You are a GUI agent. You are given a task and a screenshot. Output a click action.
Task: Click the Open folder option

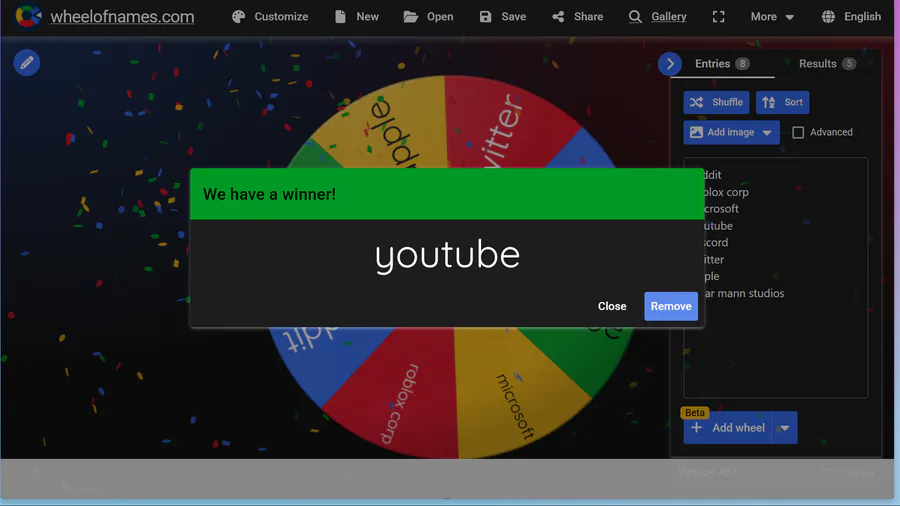point(428,17)
